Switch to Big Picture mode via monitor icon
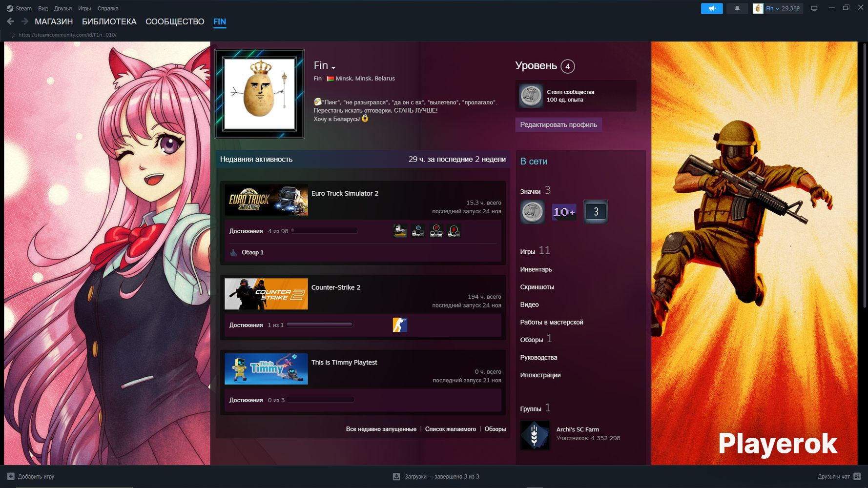 click(x=814, y=8)
